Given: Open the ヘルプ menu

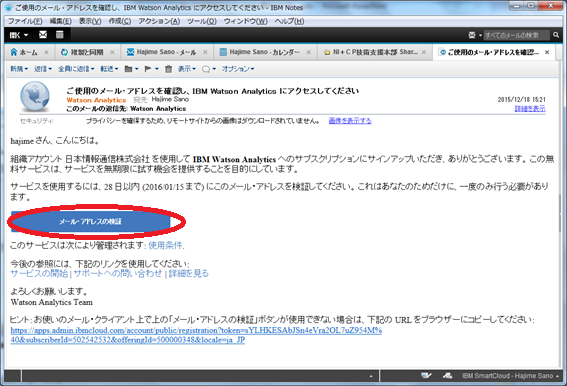Looking at the screenshot, I should pyautogui.click(x=289, y=21).
